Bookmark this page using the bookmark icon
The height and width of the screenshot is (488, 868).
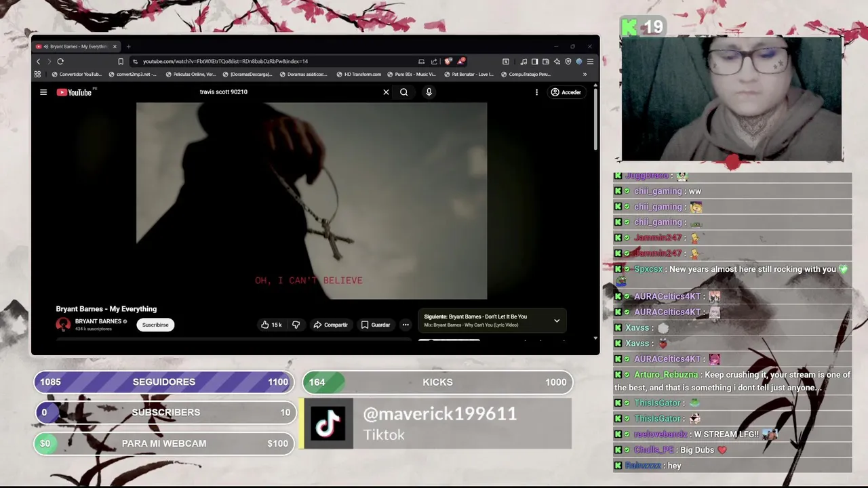pos(121,61)
